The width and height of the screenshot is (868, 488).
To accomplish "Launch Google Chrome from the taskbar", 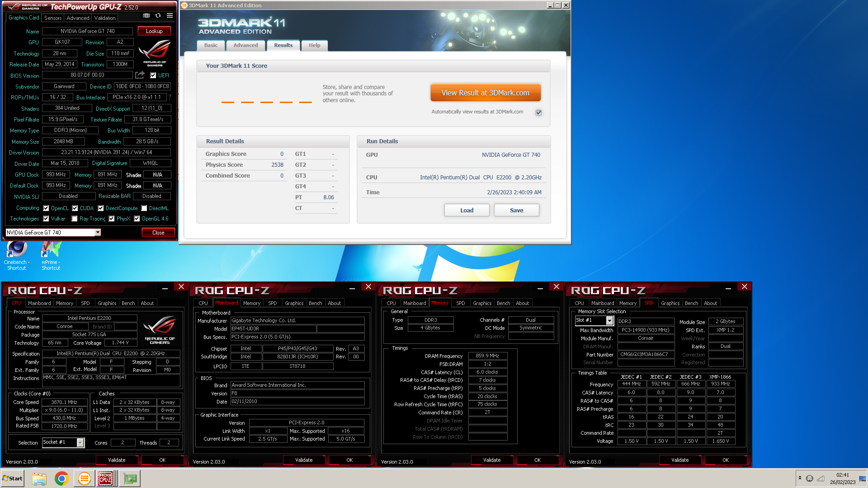I will pos(61,479).
